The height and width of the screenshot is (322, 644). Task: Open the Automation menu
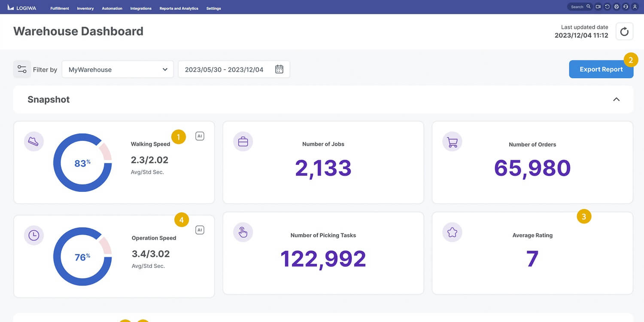[x=112, y=9]
